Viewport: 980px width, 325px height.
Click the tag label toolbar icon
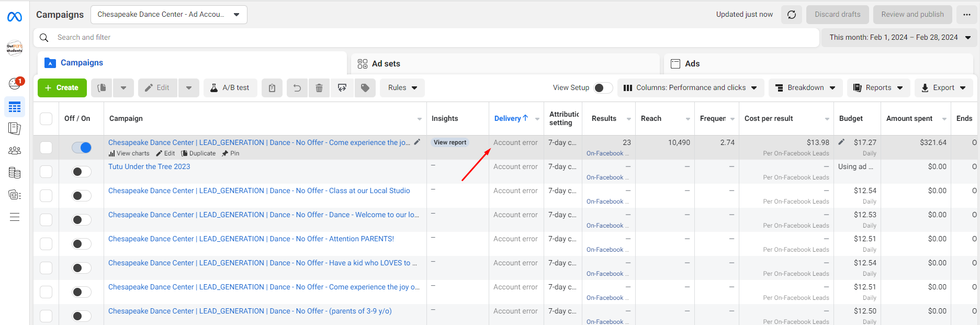pos(365,88)
